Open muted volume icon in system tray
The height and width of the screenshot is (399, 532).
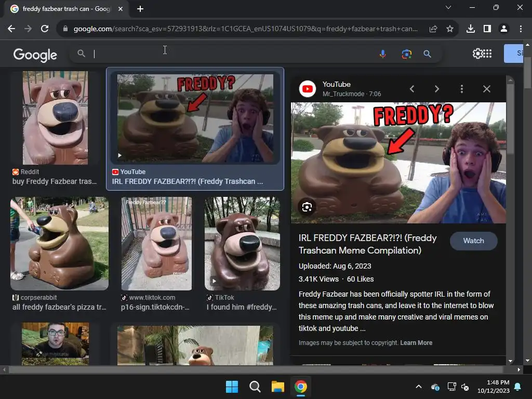coord(465,387)
